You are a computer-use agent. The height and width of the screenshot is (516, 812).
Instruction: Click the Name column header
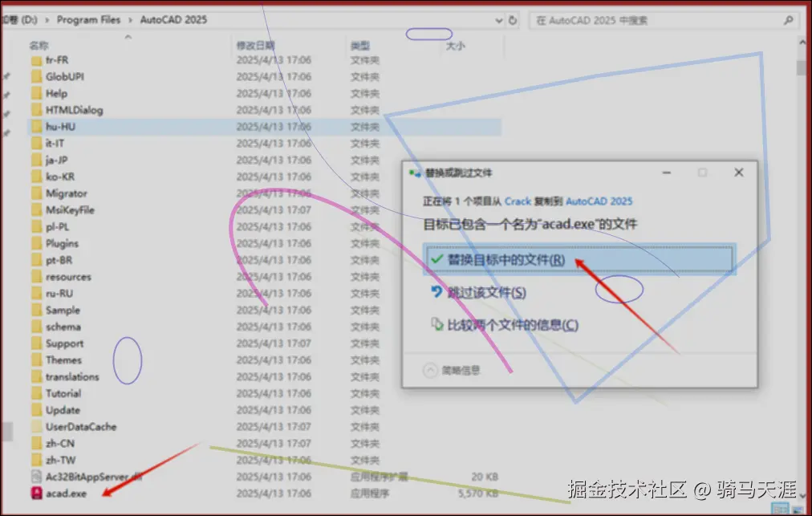[39, 46]
